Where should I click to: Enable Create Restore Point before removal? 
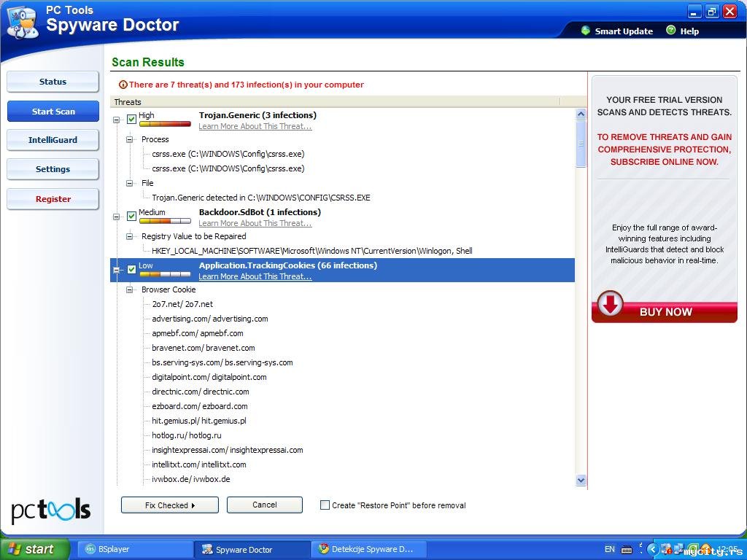pyautogui.click(x=325, y=505)
